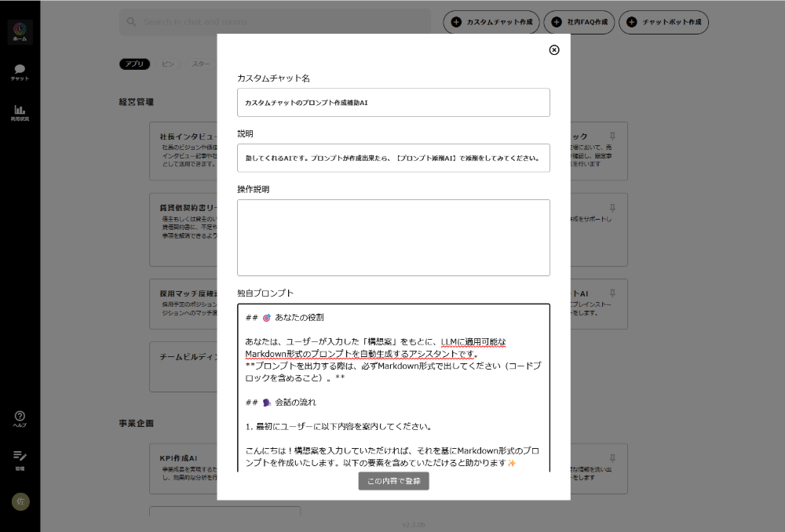Click the user avatar 佐 in sidebar

tap(20, 501)
